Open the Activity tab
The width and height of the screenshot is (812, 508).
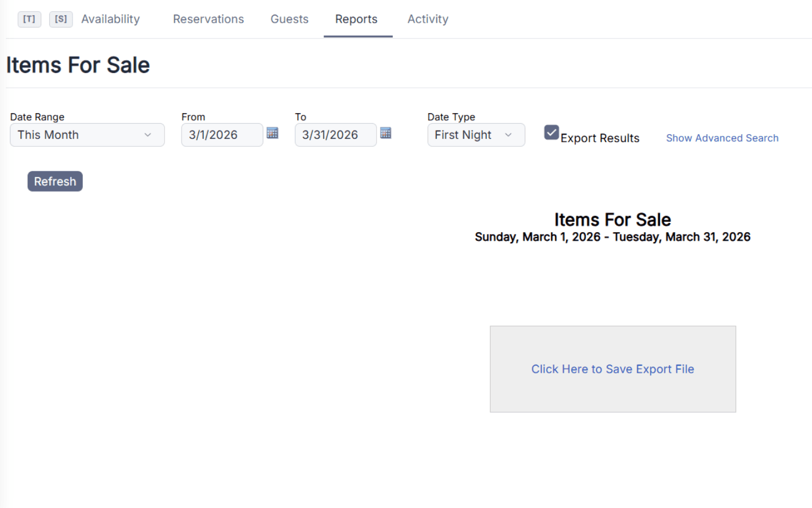tap(427, 19)
